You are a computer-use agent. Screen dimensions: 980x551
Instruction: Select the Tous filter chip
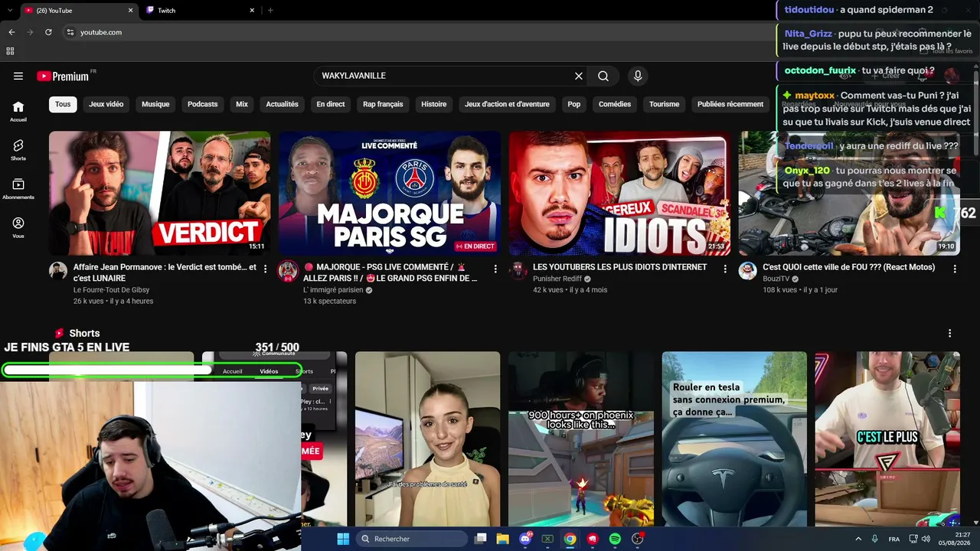tap(63, 104)
